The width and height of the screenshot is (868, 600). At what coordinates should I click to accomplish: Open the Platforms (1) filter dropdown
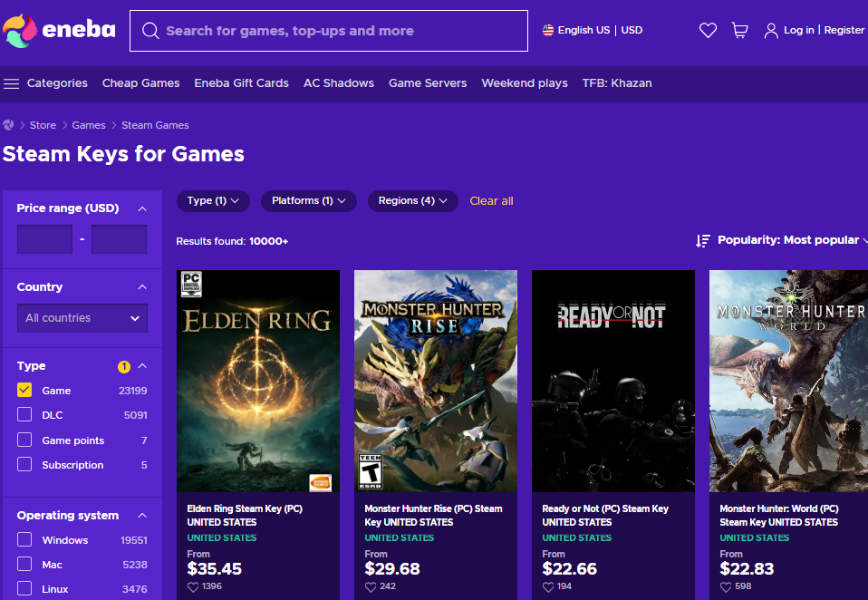308,201
